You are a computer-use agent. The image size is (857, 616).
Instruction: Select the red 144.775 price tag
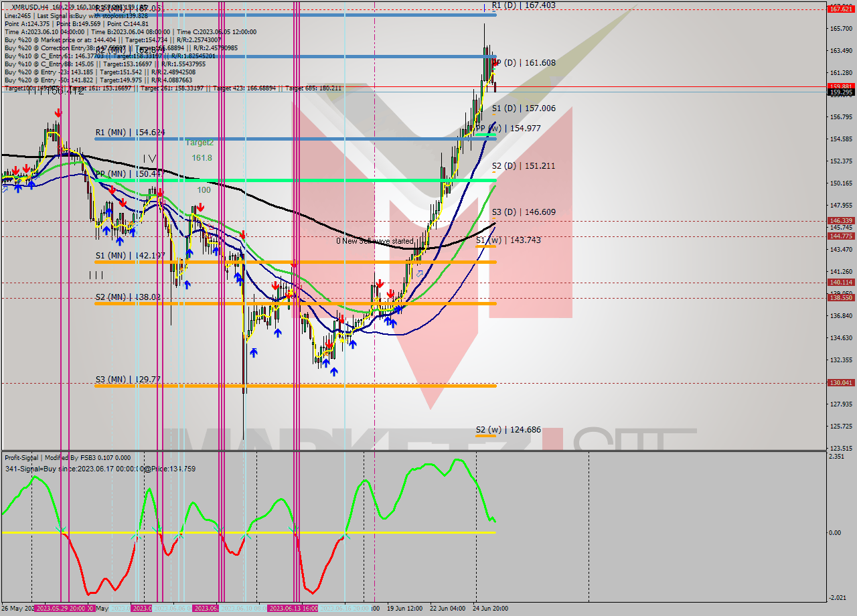click(x=840, y=236)
